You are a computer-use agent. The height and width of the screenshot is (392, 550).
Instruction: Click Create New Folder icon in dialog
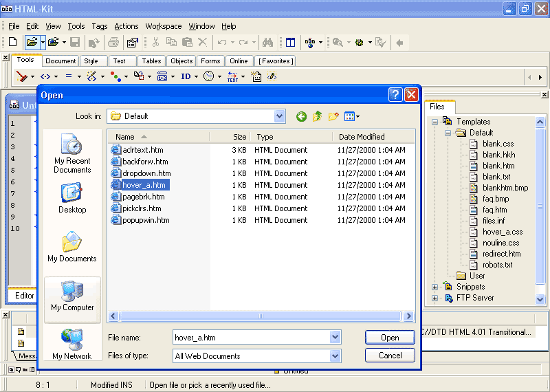pyautogui.click(x=333, y=116)
